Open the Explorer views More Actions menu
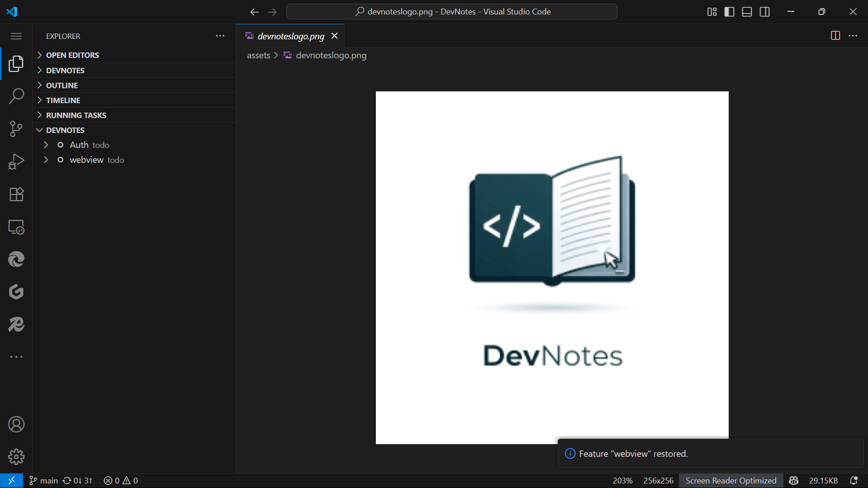This screenshot has width=868, height=488. 220,36
